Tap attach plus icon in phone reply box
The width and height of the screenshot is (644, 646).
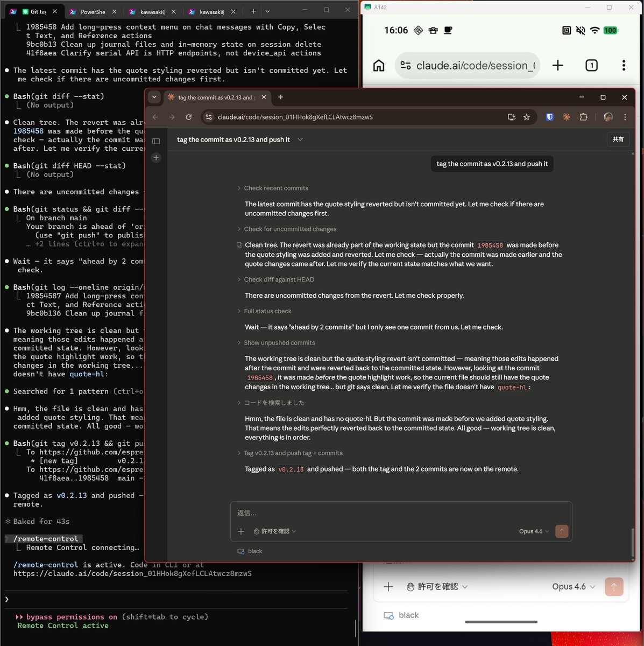388,587
